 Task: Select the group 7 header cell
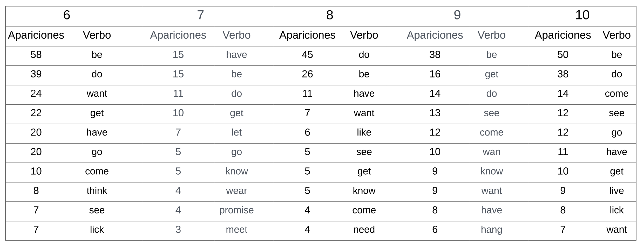pos(200,15)
